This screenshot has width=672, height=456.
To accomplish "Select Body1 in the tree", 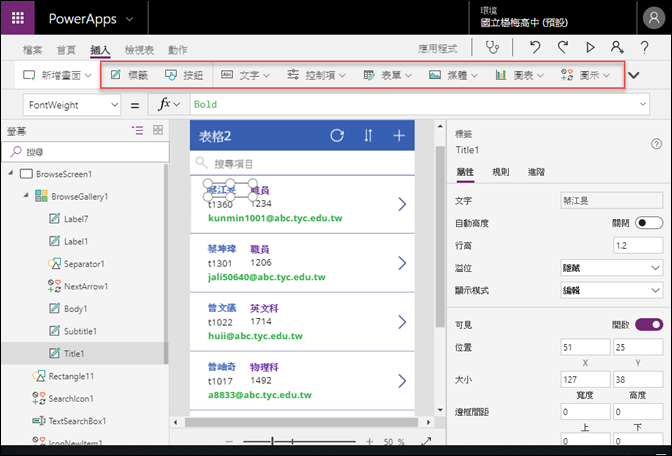I will [x=75, y=309].
